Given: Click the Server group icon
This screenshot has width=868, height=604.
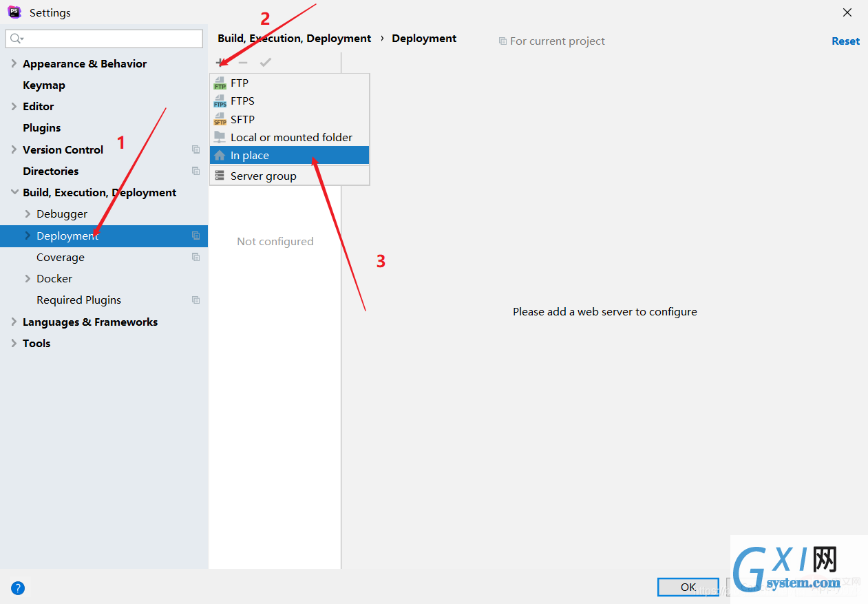Looking at the screenshot, I should pos(220,176).
